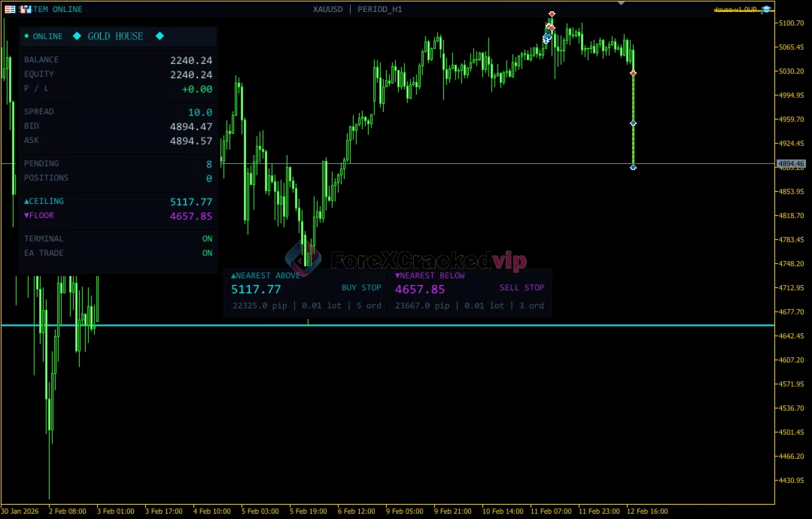Toggle the EA TRADE ON indicator
The width and height of the screenshot is (812, 519).
pyautogui.click(x=207, y=253)
